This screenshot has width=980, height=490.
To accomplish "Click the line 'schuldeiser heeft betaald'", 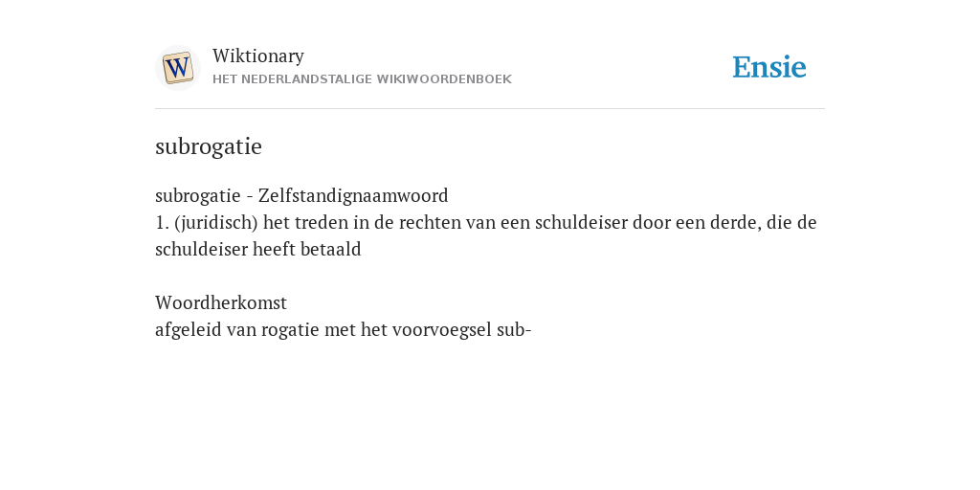I will click(x=258, y=250).
